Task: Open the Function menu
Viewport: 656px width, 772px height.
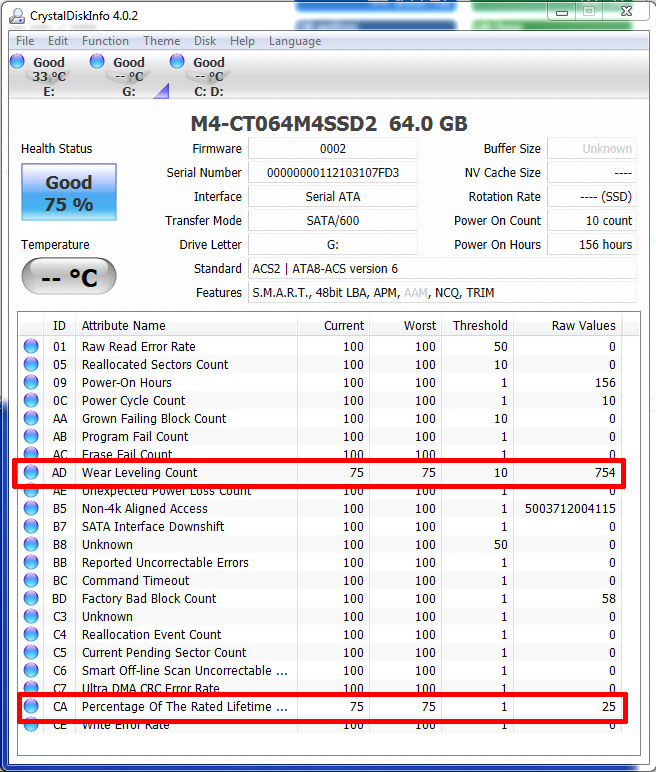Action: [105, 41]
